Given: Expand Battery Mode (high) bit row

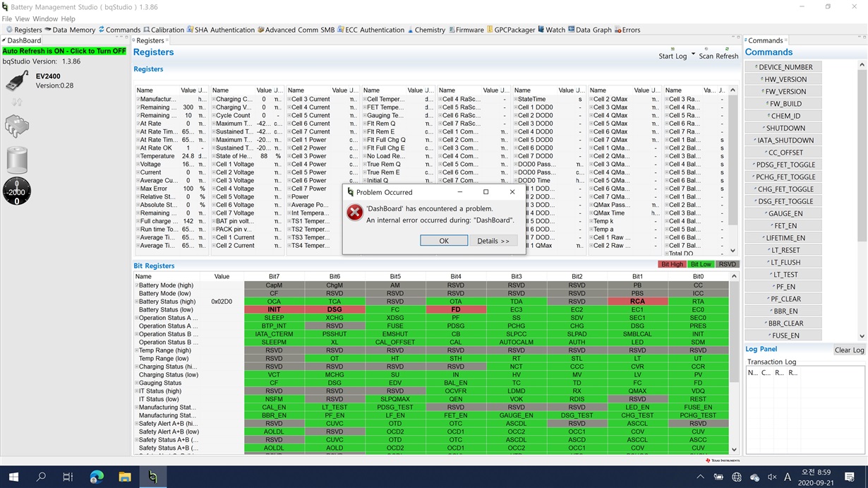Looking at the screenshot, I should 137,285.
